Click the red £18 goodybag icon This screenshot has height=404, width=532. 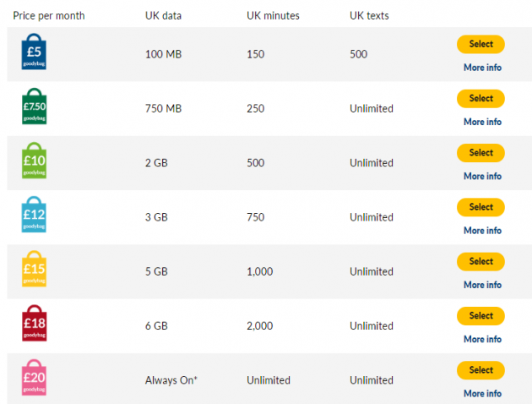(35, 324)
